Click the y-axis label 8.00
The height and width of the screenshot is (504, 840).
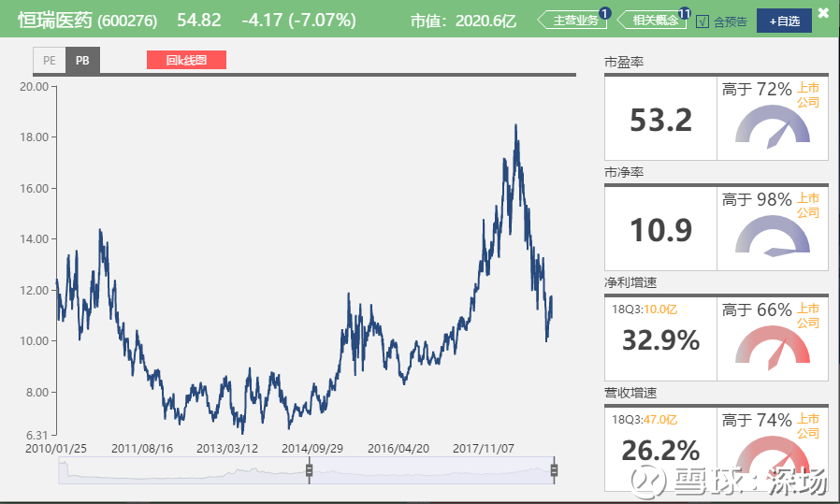point(37,393)
